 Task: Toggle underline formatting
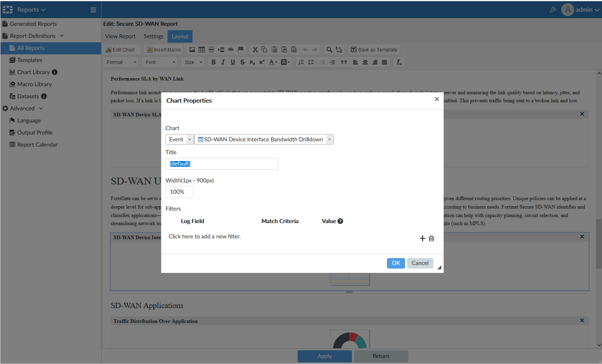point(233,62)
